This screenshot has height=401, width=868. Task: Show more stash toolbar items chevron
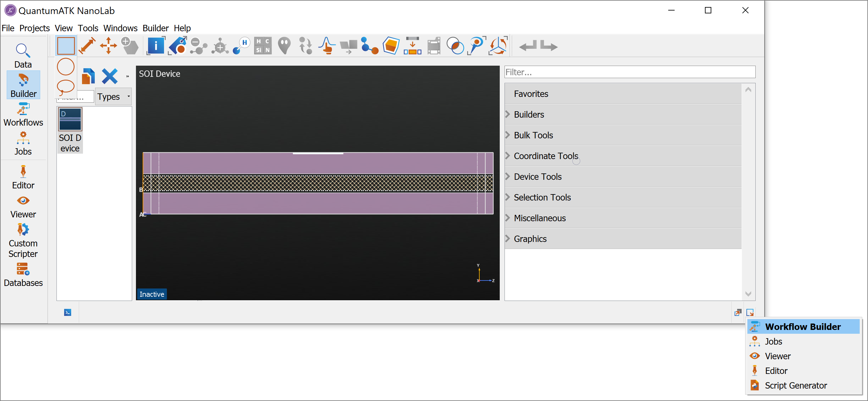(x=127, y=77)
